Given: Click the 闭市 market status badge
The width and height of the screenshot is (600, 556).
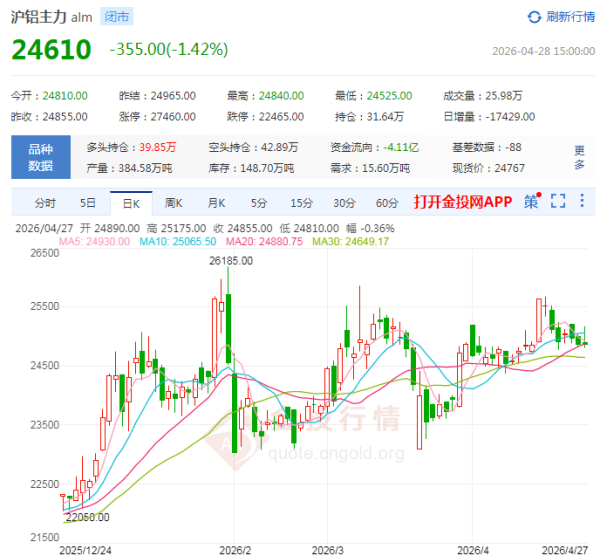Looking at the screenshot, I should click(x=117, y=17).
